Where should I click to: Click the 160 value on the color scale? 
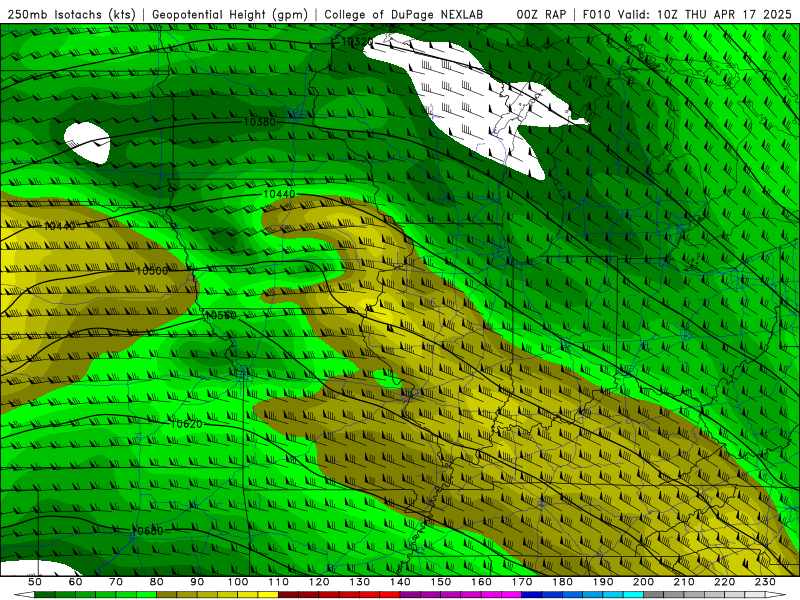(x=481, y=582)
